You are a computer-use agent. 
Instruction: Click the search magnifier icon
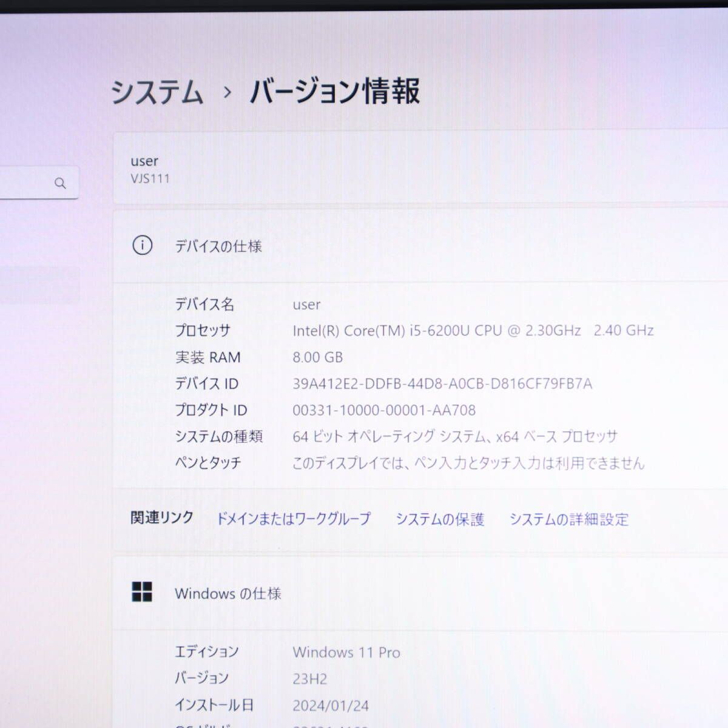(60, 183)
